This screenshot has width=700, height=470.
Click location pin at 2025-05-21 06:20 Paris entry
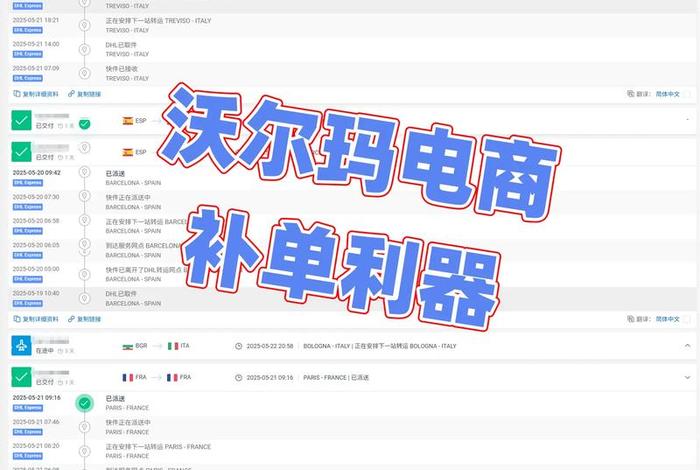tap(84, 452)
